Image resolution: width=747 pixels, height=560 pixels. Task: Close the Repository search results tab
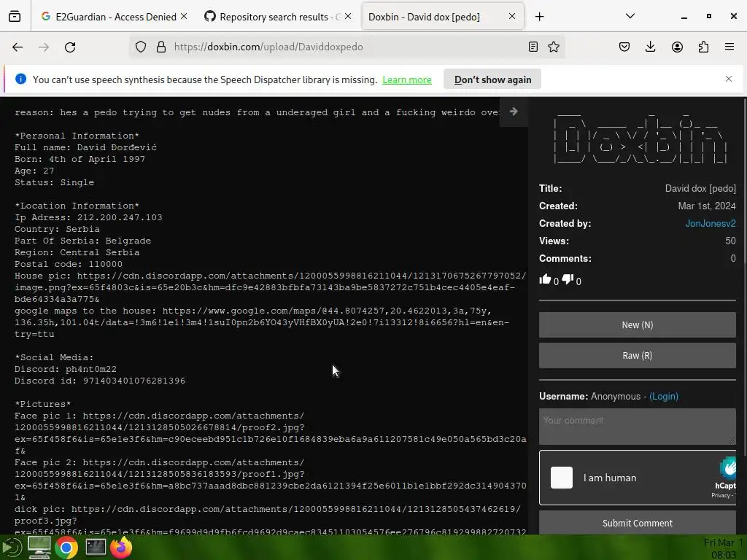348,17
